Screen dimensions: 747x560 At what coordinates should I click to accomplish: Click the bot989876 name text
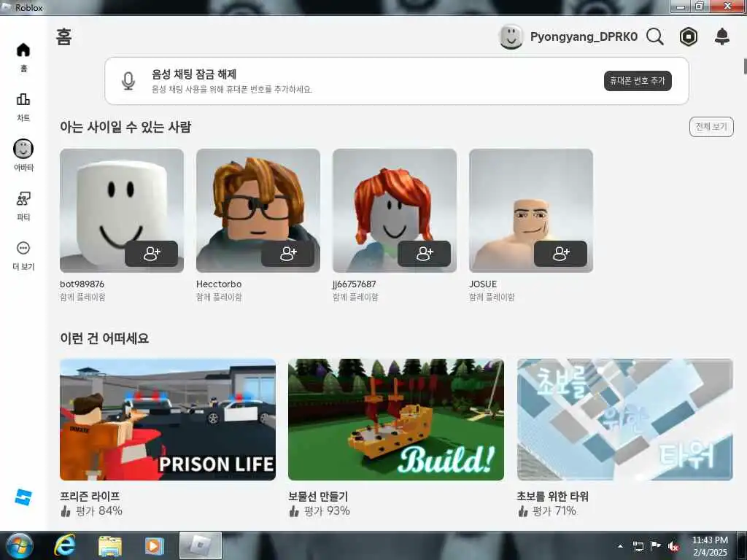click(x=82, y=284)
